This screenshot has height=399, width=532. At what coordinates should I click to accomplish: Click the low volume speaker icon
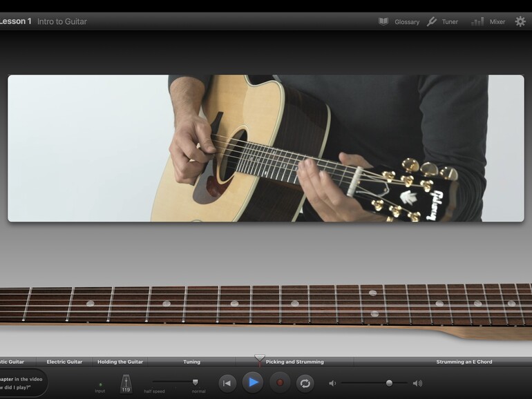pos(332,383)
